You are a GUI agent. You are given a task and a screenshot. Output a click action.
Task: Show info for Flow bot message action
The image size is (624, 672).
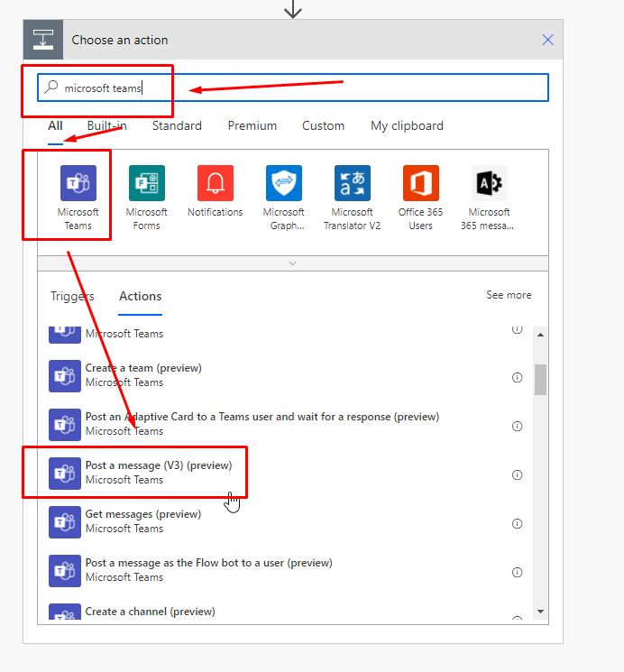(x=518, y=573)
